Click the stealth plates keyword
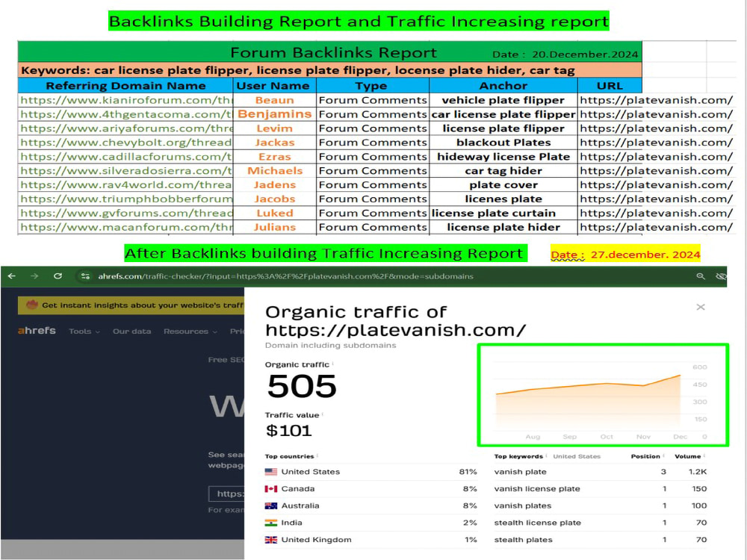Screen dimensions: 747x560 click(x=523, y=540)
